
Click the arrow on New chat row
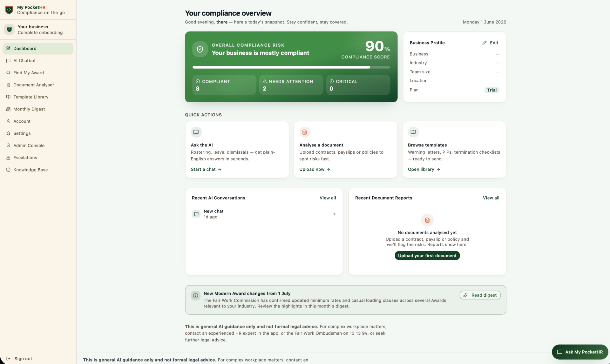click(x=334, y=214)
